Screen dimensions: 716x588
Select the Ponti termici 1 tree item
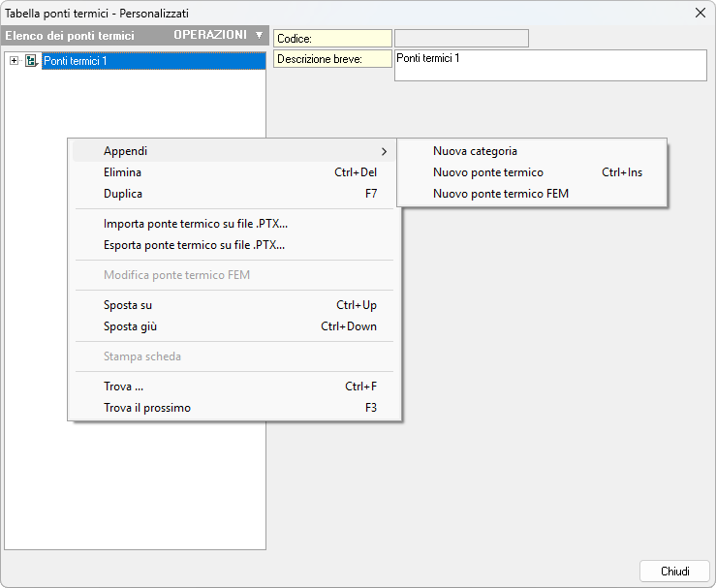click(x=76, y=61)
